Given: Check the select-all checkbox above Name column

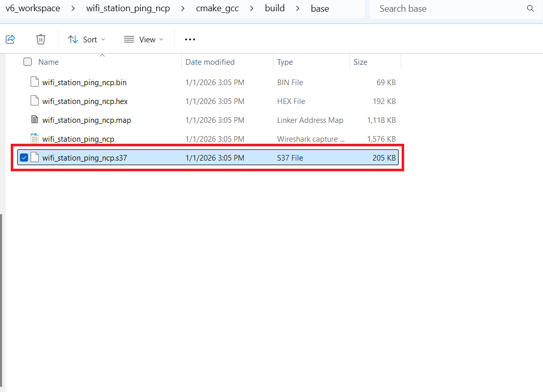Looking at the screenshot, I should click(27, 61).
